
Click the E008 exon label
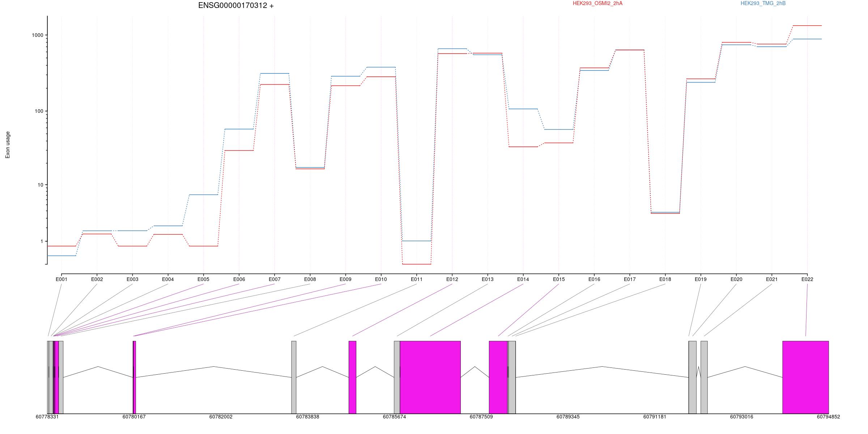tap(310, 279)
